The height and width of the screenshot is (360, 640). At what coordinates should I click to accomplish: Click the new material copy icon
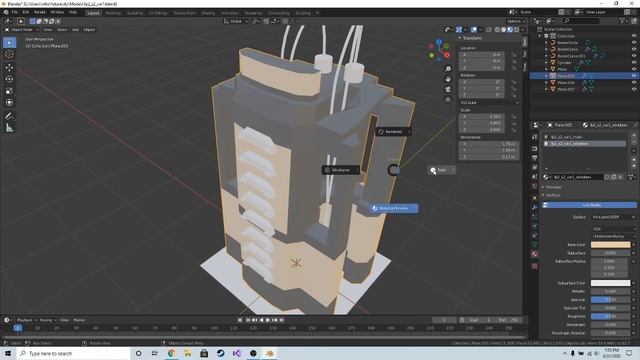coord(613,177)
